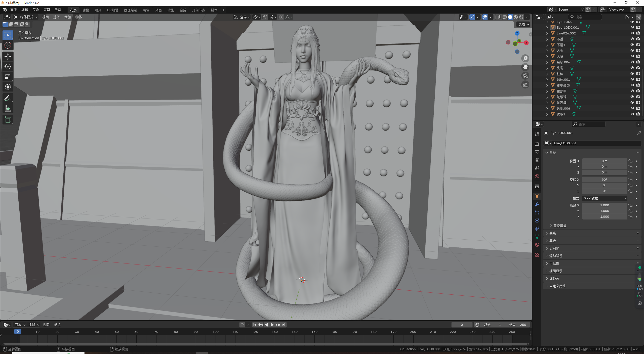644x354 pixels.
Task: Select the Measure tool
Action: [x=8, y=109]
